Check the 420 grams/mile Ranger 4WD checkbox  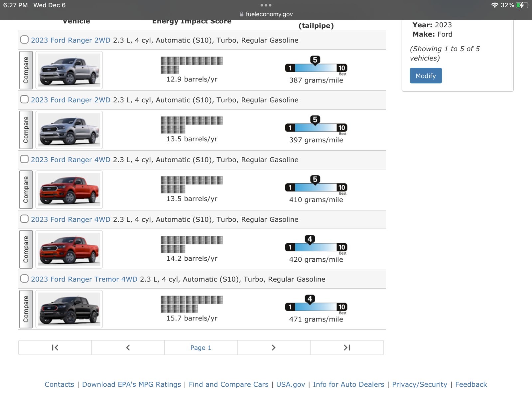coord(24,219)
